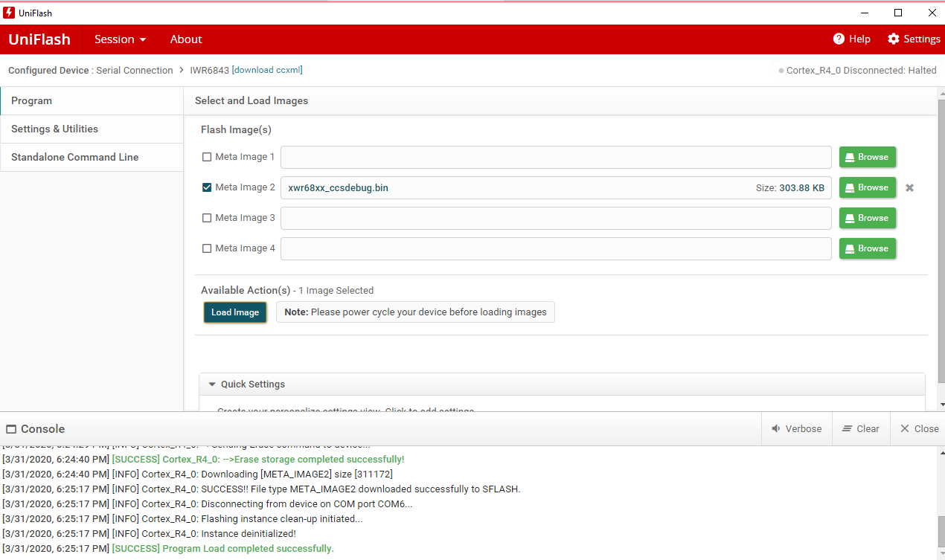Click the power cycle note text
Image resolution: width=945 pixels, height=560 pixels.
[415, 312]
